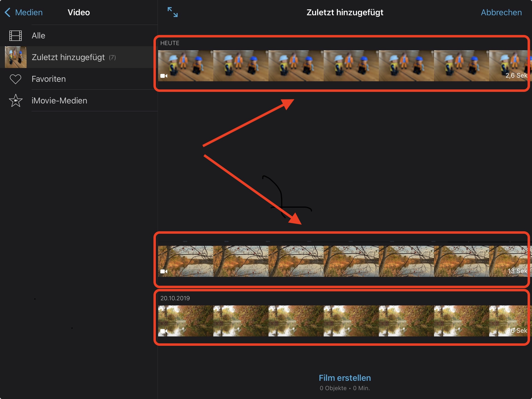
Task: Tap Film erstellen button
Action: (x=345, y=378)
